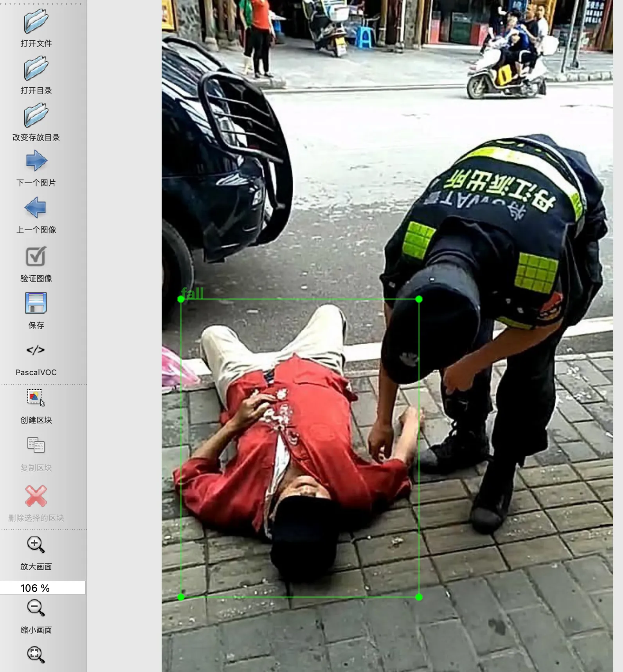Go to the next image (下一个图片)
Viewport: 623px width, 672px height.
click(x=36, y=161)
